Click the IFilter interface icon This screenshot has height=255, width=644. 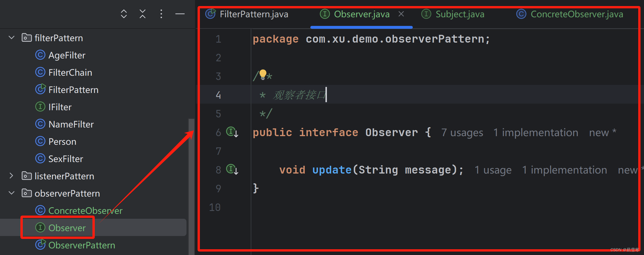40,107
